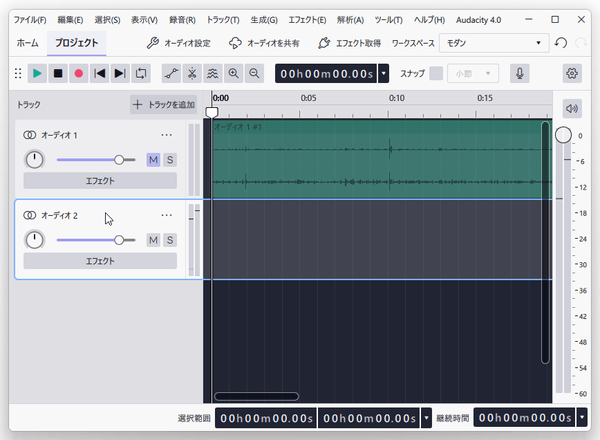Screen dimensions: 600x440
Task: Open the エフェクト(E) menu
Action: 307,20
